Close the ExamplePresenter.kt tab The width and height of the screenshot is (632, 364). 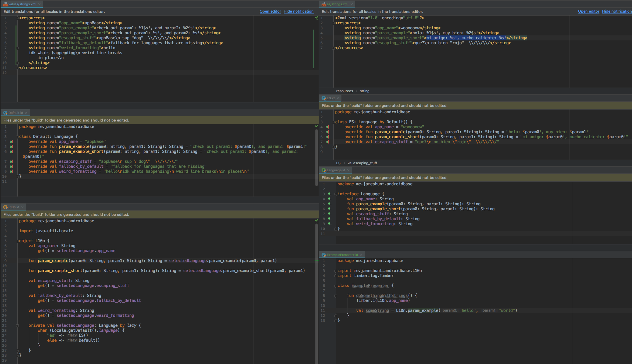coord(361,255)
